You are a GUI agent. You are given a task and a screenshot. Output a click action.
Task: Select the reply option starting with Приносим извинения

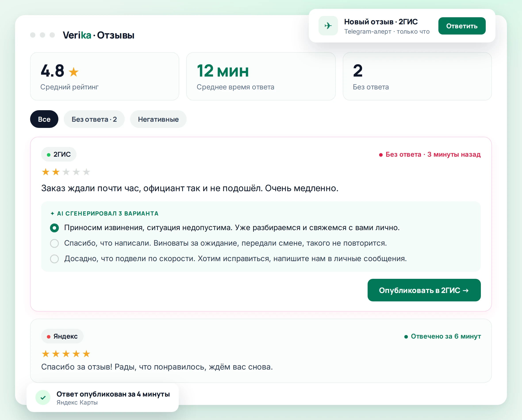coord(54,228)
